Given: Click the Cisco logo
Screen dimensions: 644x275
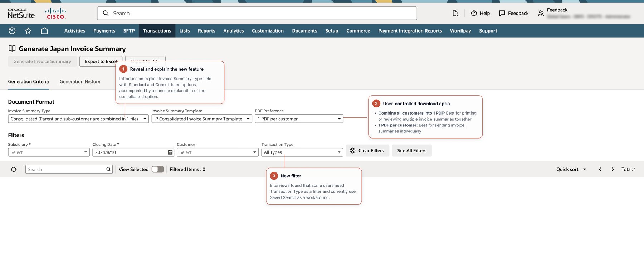Looking at the screenshot, I should 55,13.
